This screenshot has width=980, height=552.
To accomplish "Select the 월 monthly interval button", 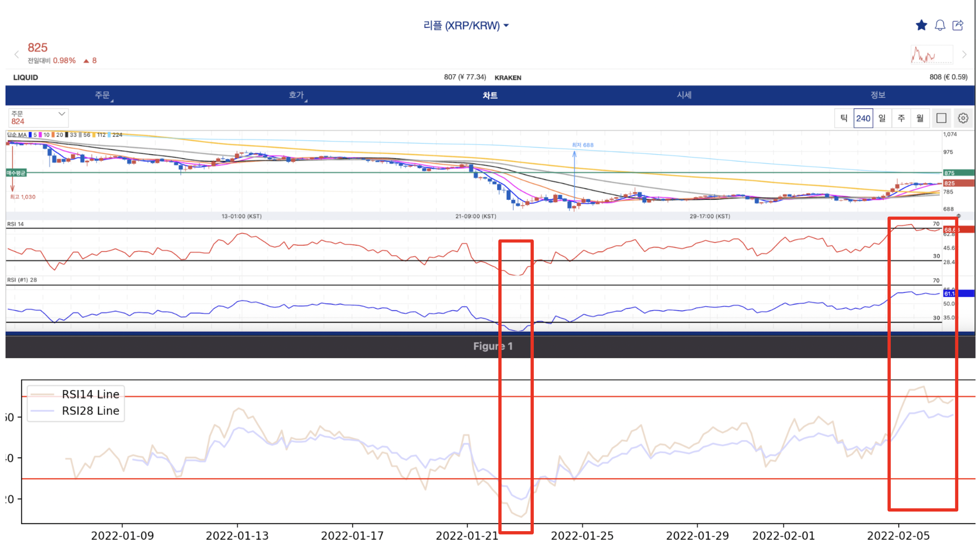I will pyautogui.click(x=920, y=118).
